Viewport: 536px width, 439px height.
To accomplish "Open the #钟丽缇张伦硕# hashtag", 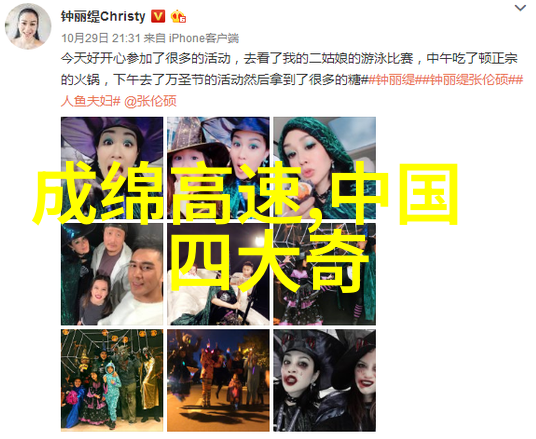I will [x=469, y=80].
